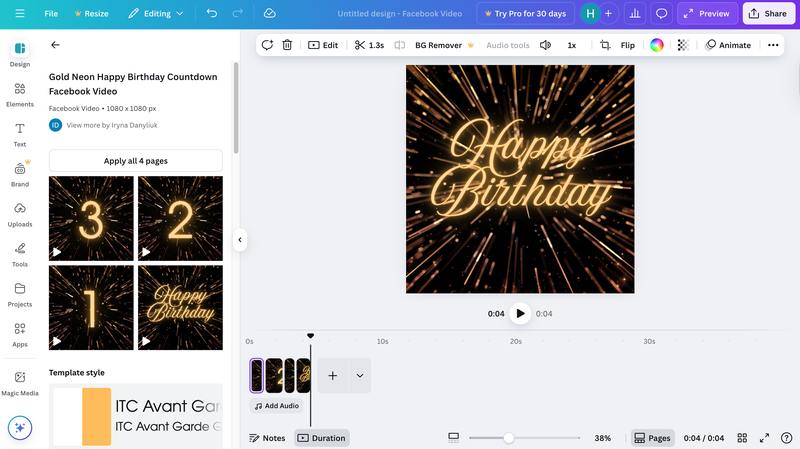The width and height of the screenshot is (800, 449).
Task: Open grid view of pages
Action: pyautogui.click(x=742, y=438)
